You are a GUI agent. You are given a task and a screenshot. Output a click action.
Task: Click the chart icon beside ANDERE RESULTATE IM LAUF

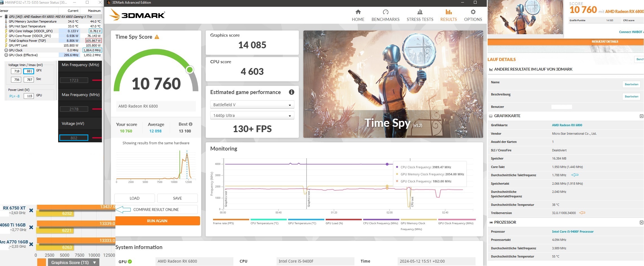click(x=491, y=69)
